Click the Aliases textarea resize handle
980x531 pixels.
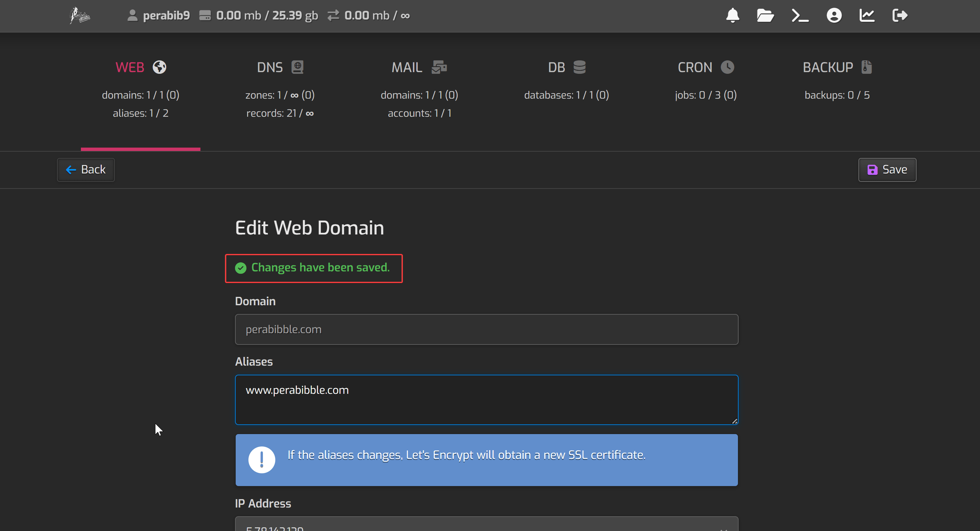(734, 421)
